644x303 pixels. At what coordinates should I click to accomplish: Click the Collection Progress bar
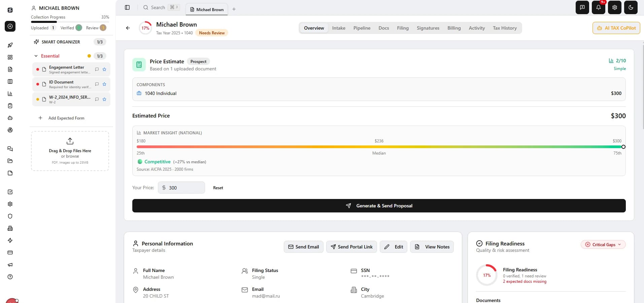coord(70,22)
